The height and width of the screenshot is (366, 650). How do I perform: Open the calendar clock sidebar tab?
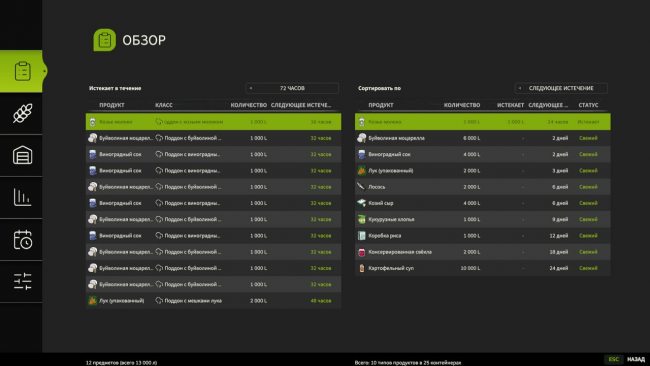22,240
